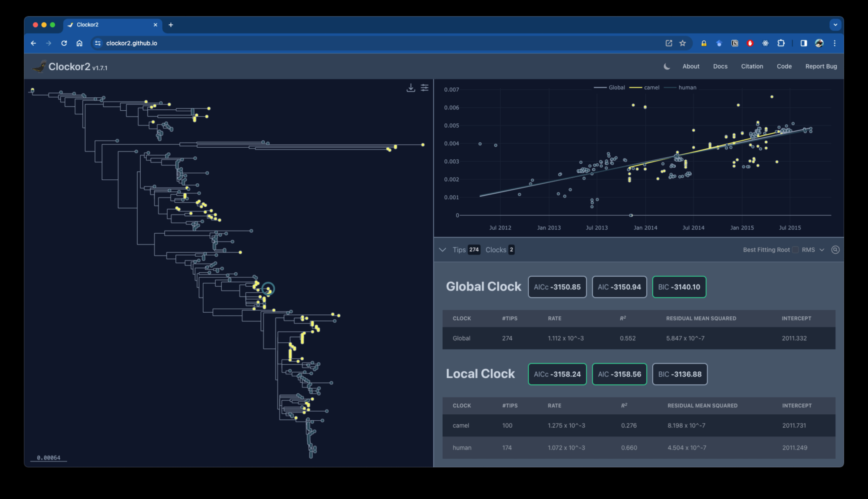Viewport: 868px width, 499px height.
Task: Bookmark the page with the star icon
Action: [683, 43]
